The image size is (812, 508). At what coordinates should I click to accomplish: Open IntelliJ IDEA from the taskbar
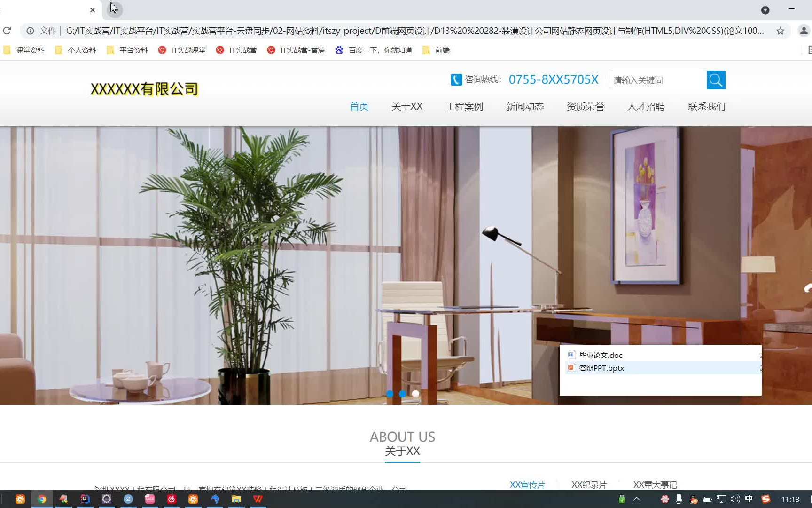pos(85,499)
